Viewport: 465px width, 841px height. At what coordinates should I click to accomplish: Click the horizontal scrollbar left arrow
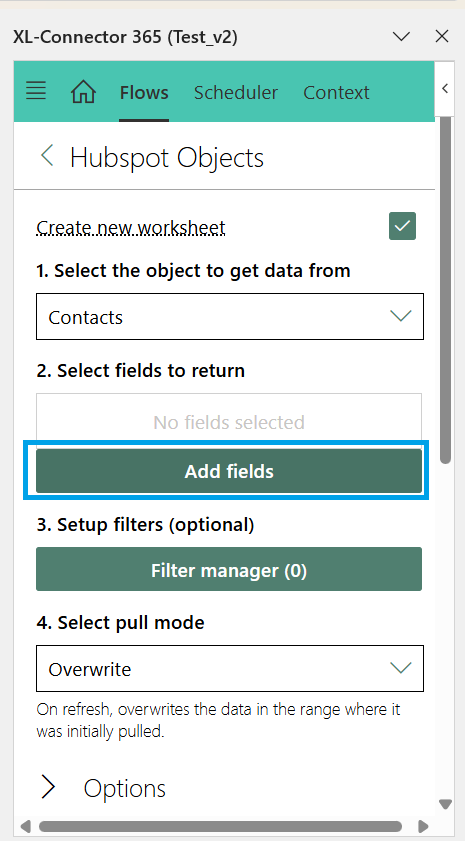(x=25, y=826)
